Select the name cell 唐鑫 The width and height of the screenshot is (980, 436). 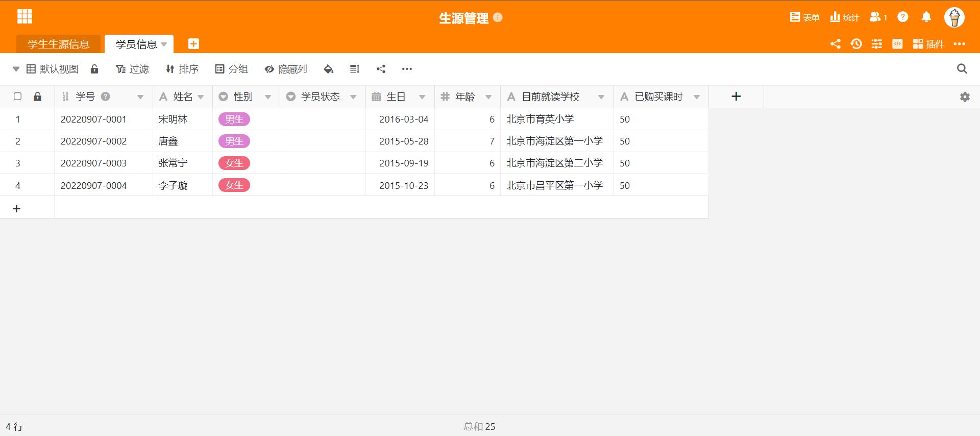pos(183,141)
